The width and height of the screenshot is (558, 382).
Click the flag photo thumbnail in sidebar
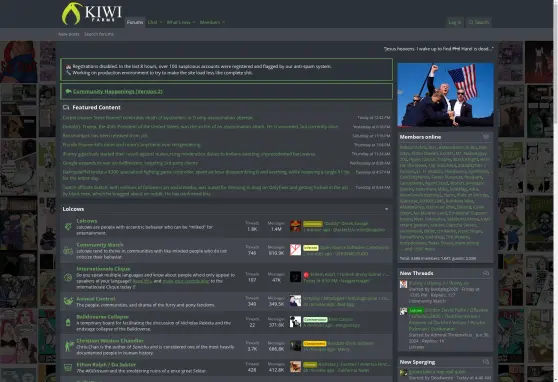pyautogui.click(x=445, y=95)
